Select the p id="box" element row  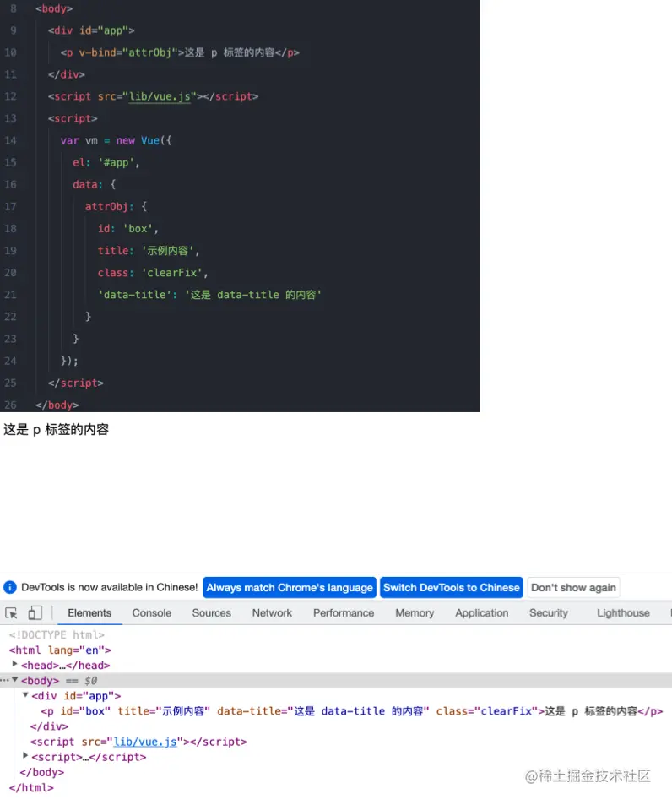pos(352,711)
